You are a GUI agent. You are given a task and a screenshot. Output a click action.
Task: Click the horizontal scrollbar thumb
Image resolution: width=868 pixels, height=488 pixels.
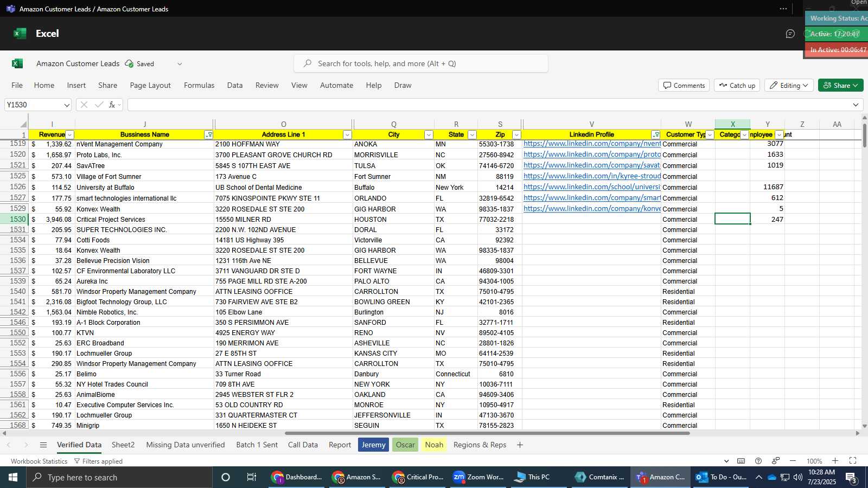point(487,433)
